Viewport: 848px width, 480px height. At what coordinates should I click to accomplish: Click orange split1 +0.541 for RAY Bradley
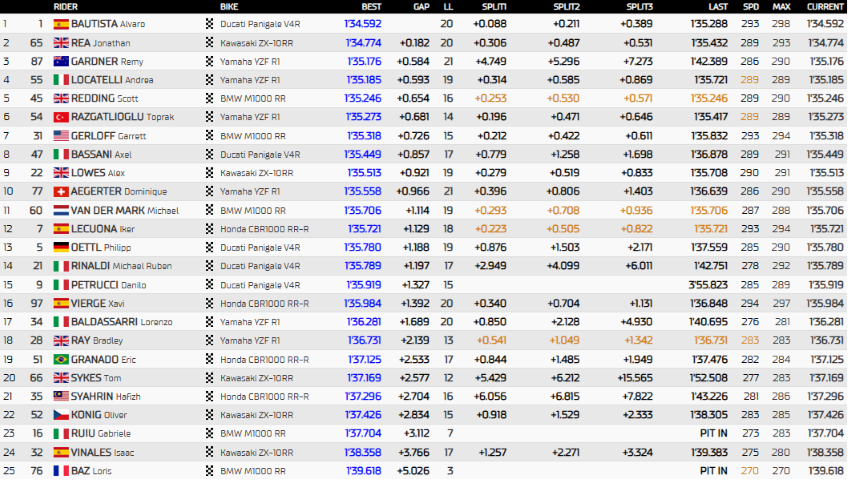492,340
